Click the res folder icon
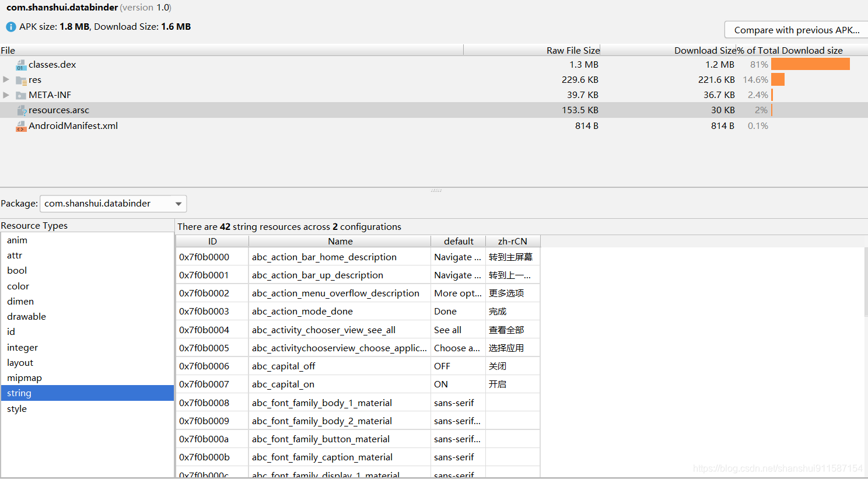 click(x=22, y=80)
